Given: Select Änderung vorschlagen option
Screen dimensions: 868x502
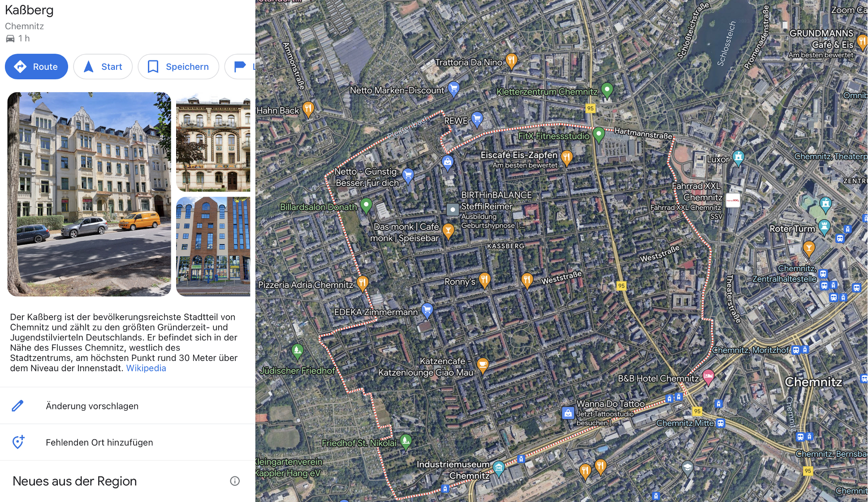Looking at the screenshot, I should [x=128, y=406].
